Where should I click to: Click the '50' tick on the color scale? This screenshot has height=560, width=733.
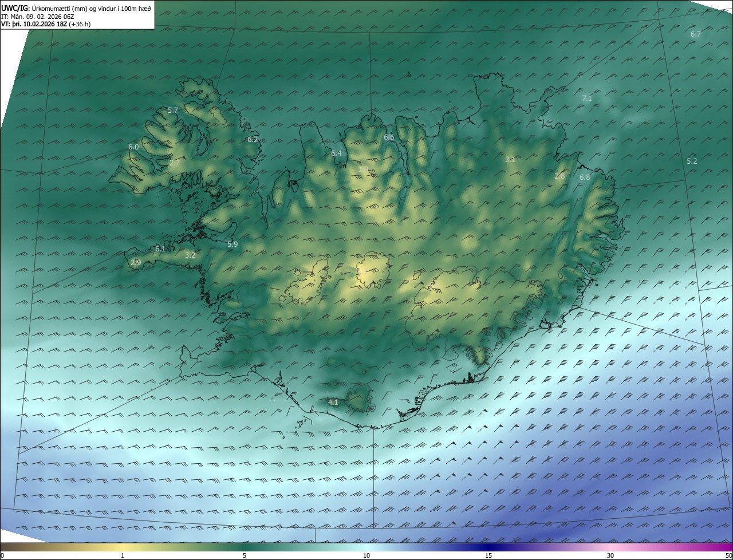click(x=728, y=556)
